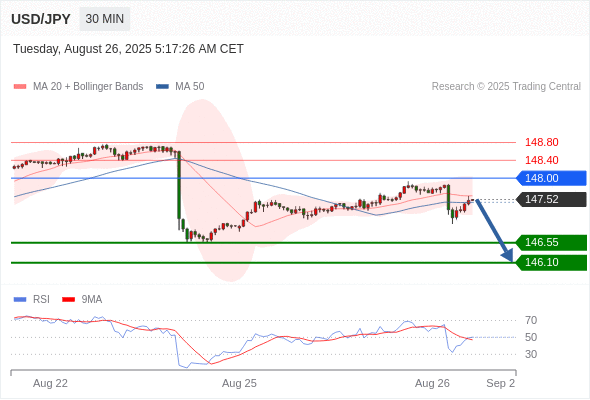Click the red 9MA legend swatch

pos(68,300)
